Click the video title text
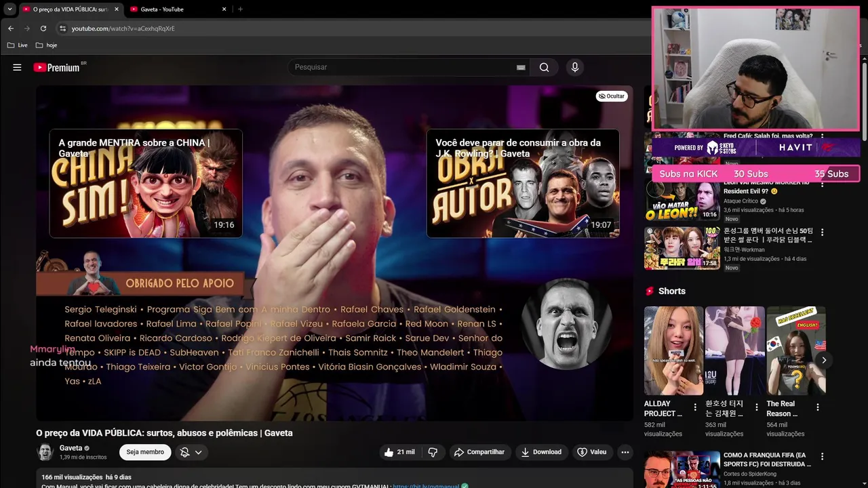The height and width of the screenshot is (488, 868). click(x=164, y=433)
